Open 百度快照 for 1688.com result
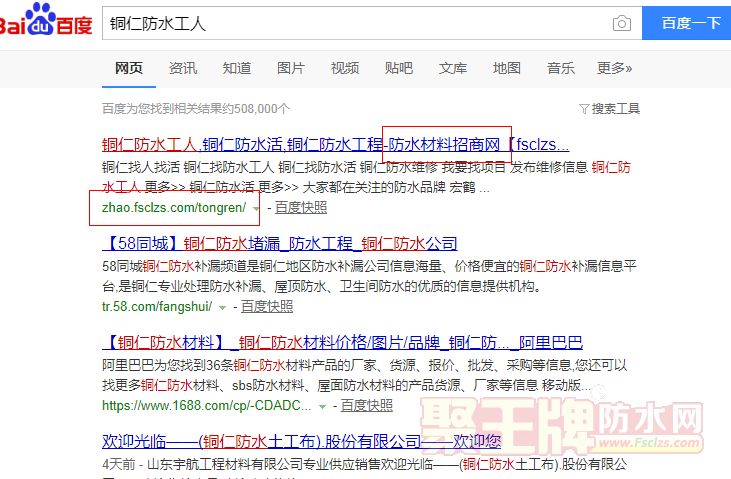The height and width of the screenshot is (479, 731). [366, 406]
